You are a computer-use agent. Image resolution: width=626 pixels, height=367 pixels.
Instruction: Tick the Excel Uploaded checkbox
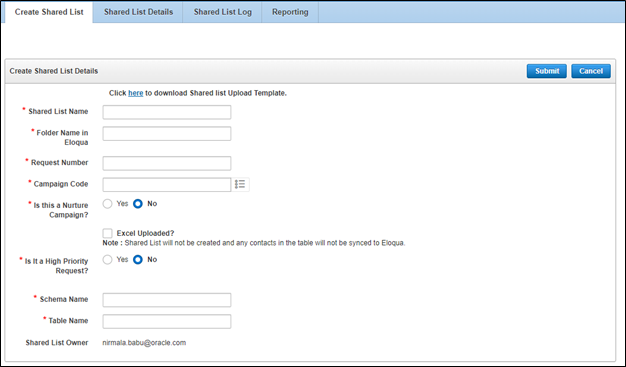click(x=107, y=233)
